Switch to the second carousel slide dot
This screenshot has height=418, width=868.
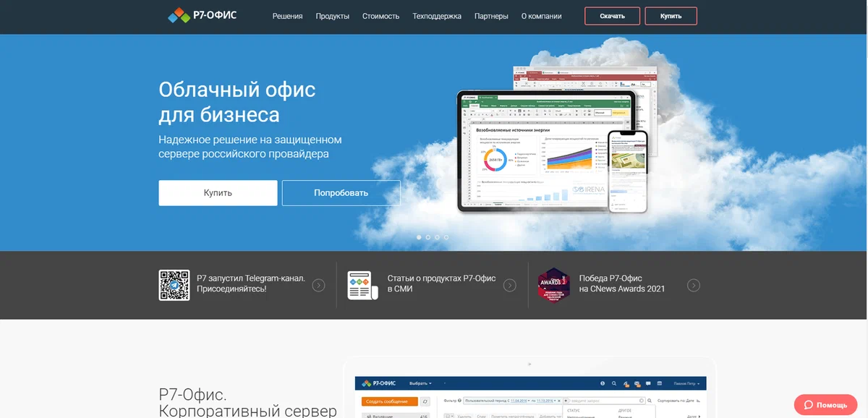tap(428, 237)
